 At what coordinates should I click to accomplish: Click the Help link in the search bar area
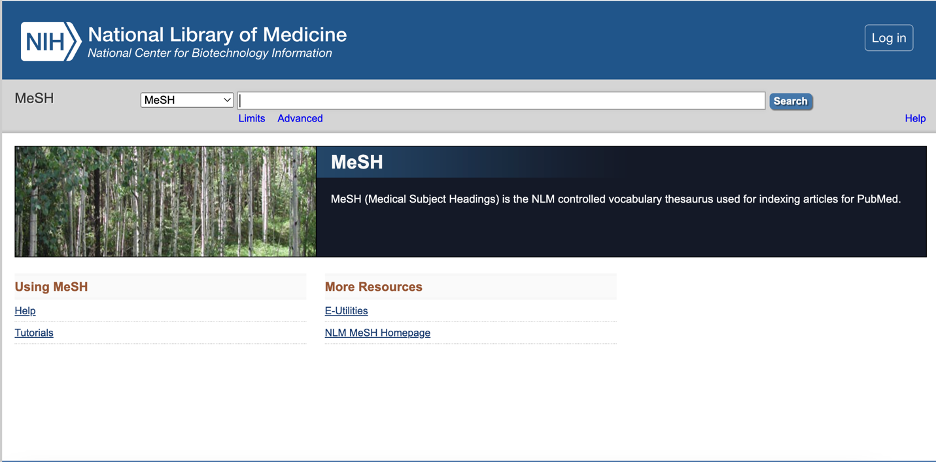point(915,118)
